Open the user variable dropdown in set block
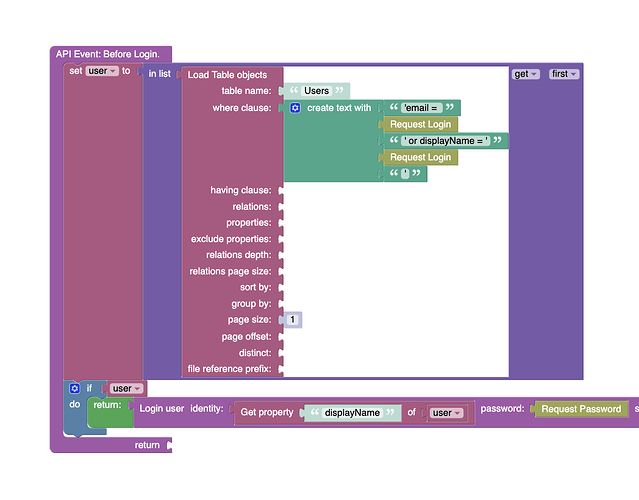This screenshot has height=500, width=639. click(102, 71)
